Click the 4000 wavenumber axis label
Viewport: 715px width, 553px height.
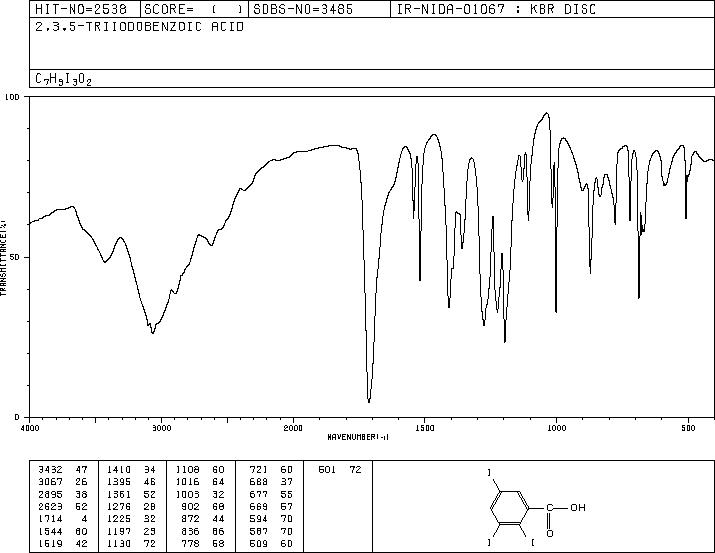[x=30, y=428]
